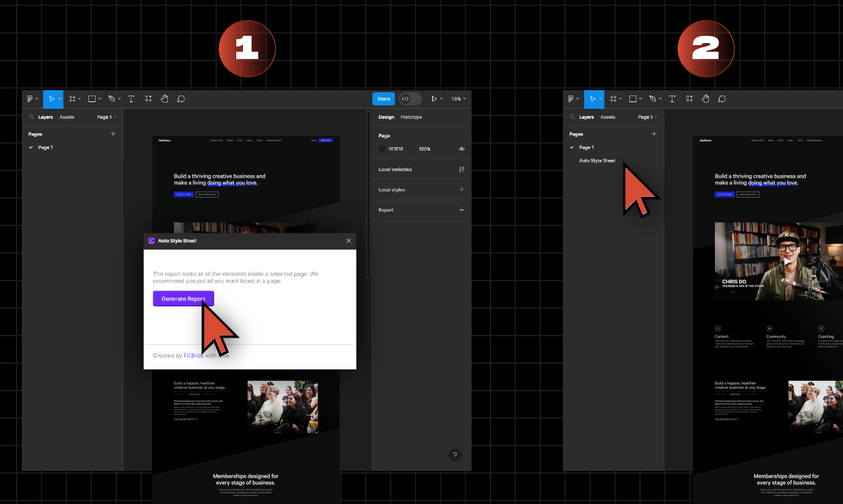843x504 pixels.
Task: Click the search icon in the right window
Action: (572, 117)
